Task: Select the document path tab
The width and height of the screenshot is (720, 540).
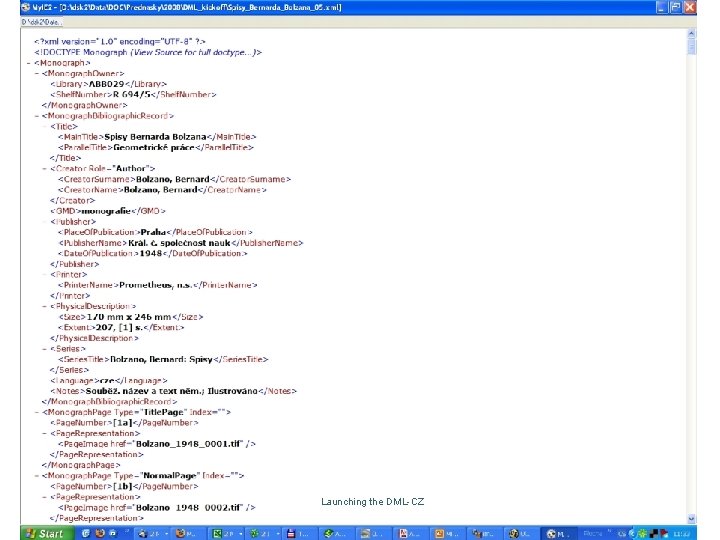Action: coord(41,22)
